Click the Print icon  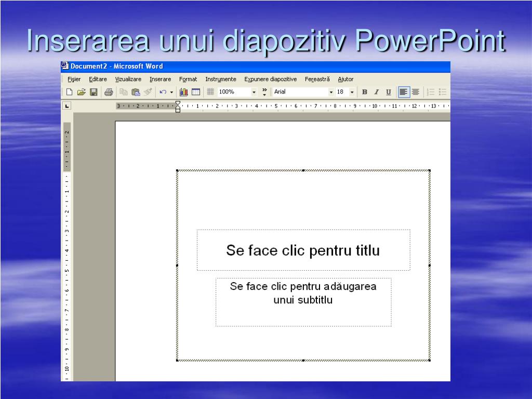[109, 92]
